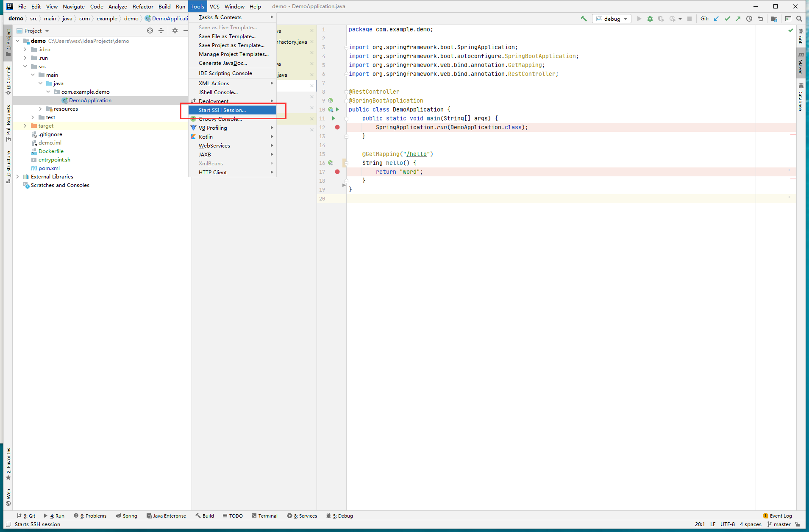
Task: Open pom.xml in project tree
Action: (x=49, y=168)
